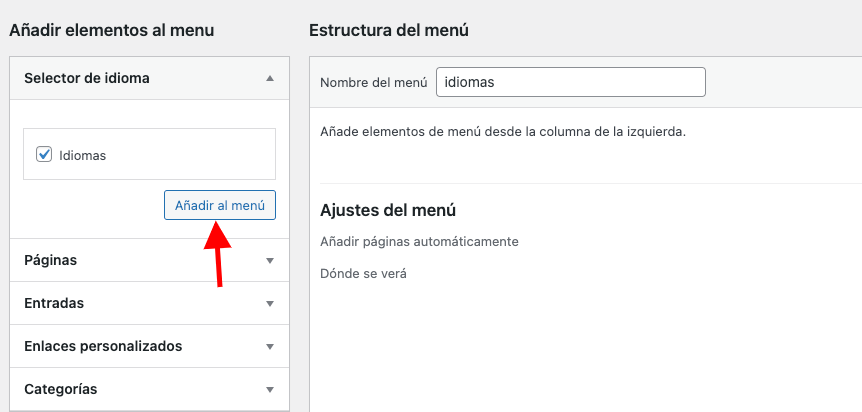Screen dimensions: 862x412
Task: Expand Páginas using its triangle icon
Action: pyautogui.click(x=269, y=261)
